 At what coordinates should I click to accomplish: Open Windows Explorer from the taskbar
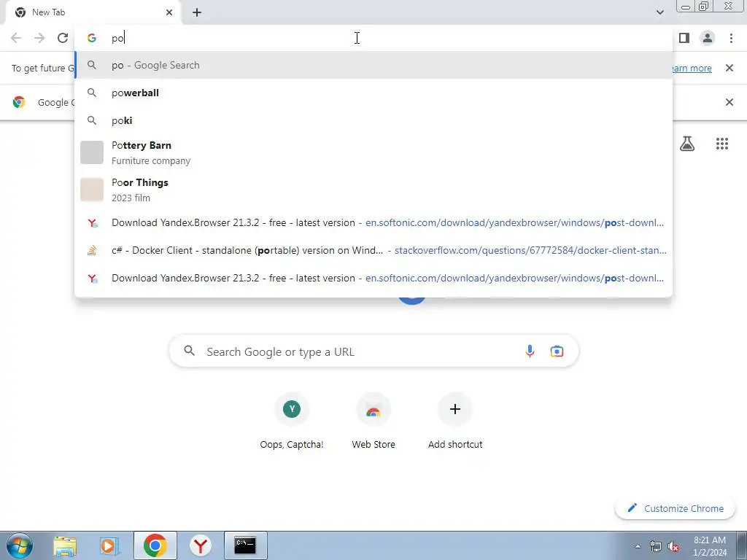click(65, 545)
